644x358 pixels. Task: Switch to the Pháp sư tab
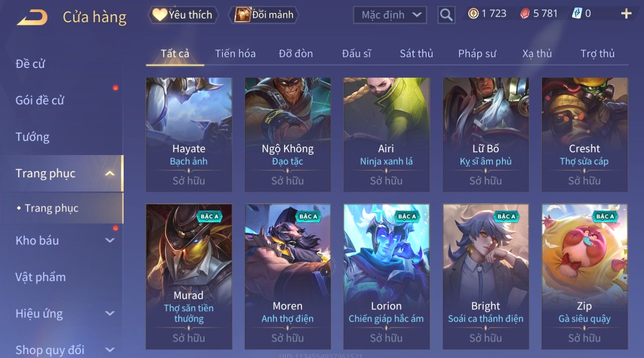[x=477, y=53]
